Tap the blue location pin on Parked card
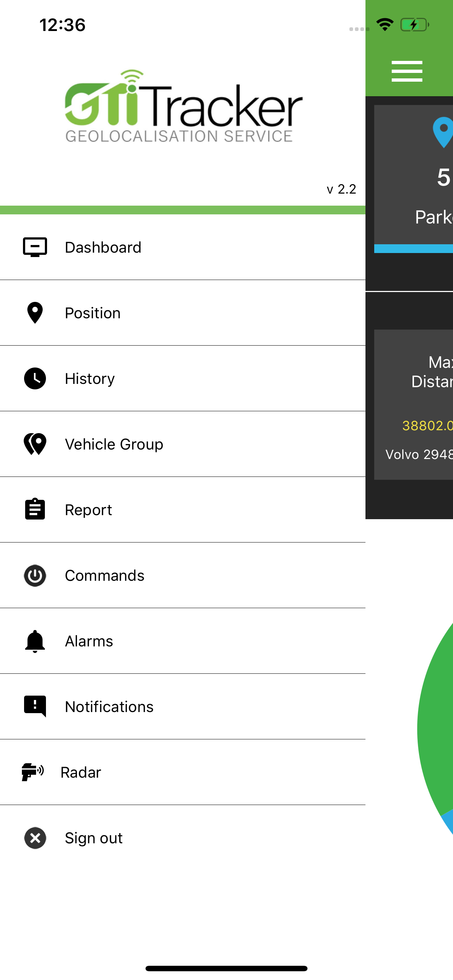The height and width of the screenshot is (980, 453). [x=443, y=132]
